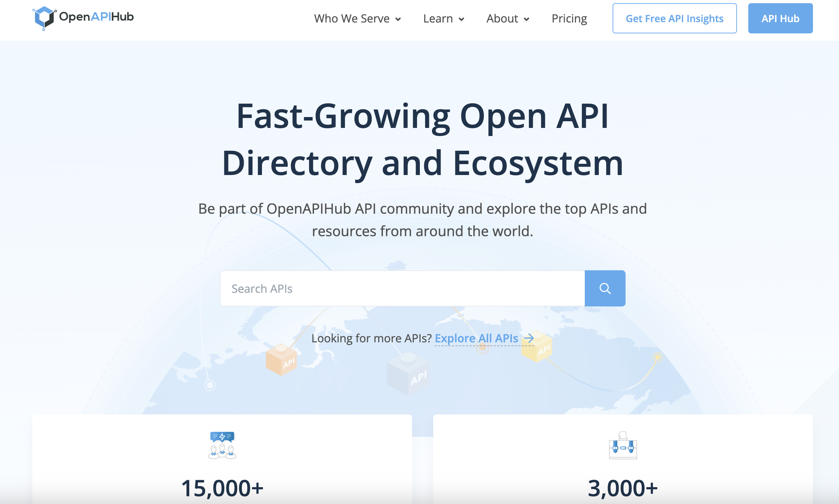Image resolution: width=839 pixels, height=504 pixels.
Task: Click the 3,000+ statistic text
Action: (x=623, y=488)
